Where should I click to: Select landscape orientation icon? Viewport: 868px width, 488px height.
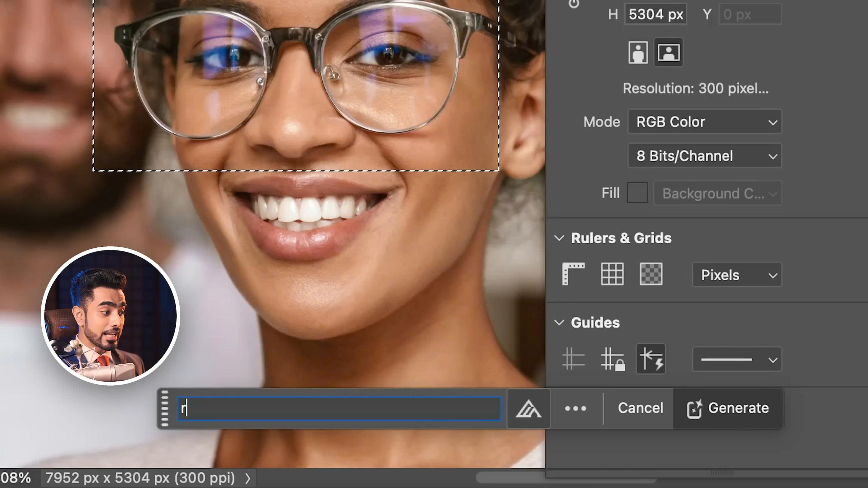pos(668,53)
